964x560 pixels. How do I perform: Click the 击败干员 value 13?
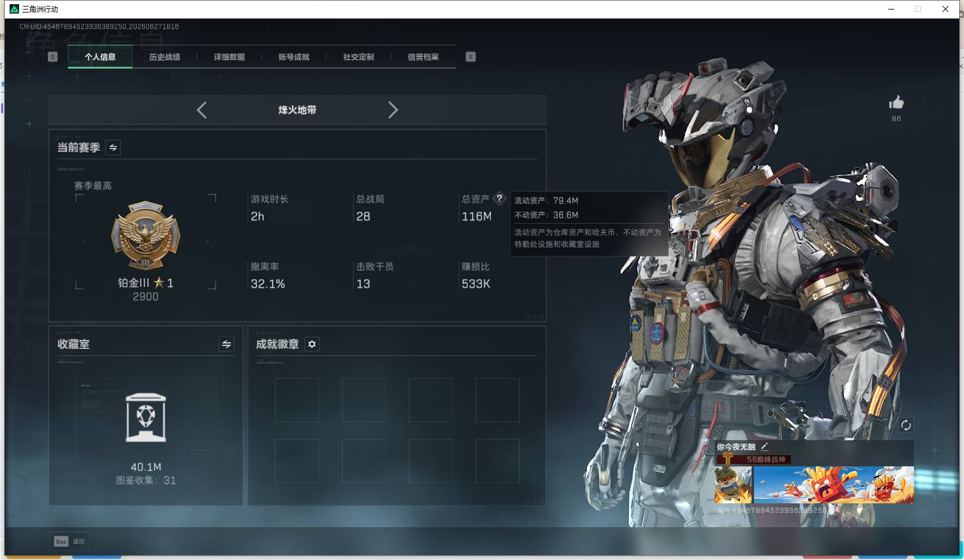363,284
